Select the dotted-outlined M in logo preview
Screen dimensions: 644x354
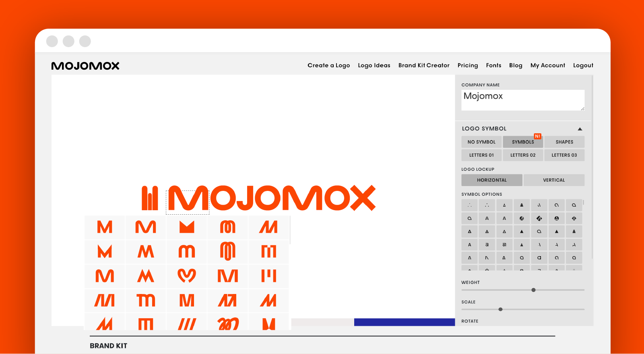pyautogui.click(x=188, y=202)
